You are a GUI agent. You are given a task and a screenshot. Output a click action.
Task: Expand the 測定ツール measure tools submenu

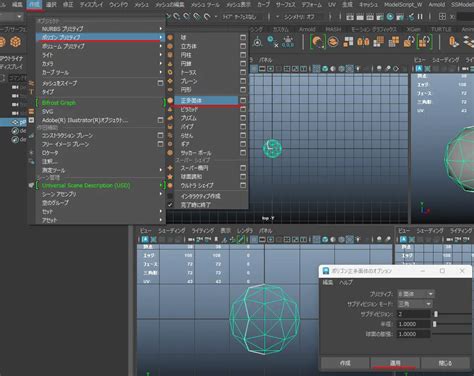[100, 170]
